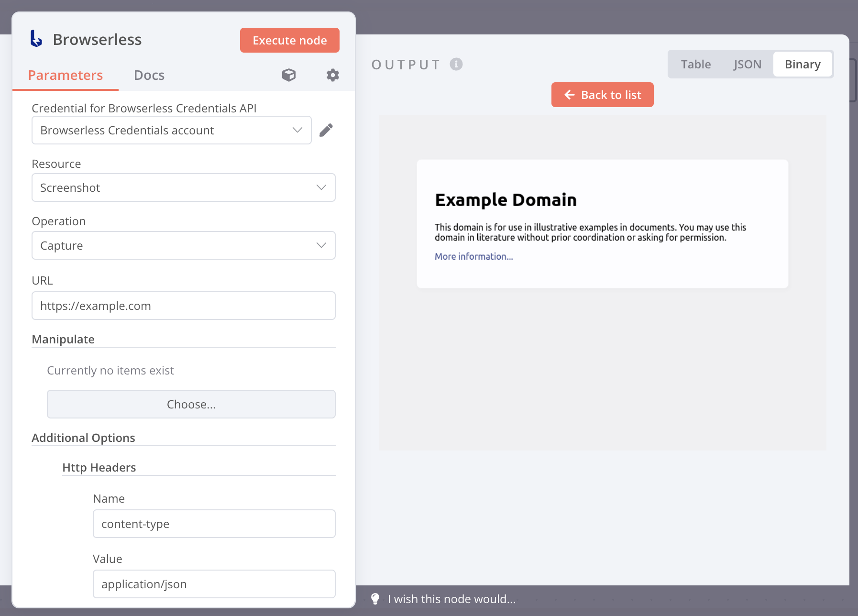
Task: Click the Browserless node title
Action: click(x=97, y=39)
